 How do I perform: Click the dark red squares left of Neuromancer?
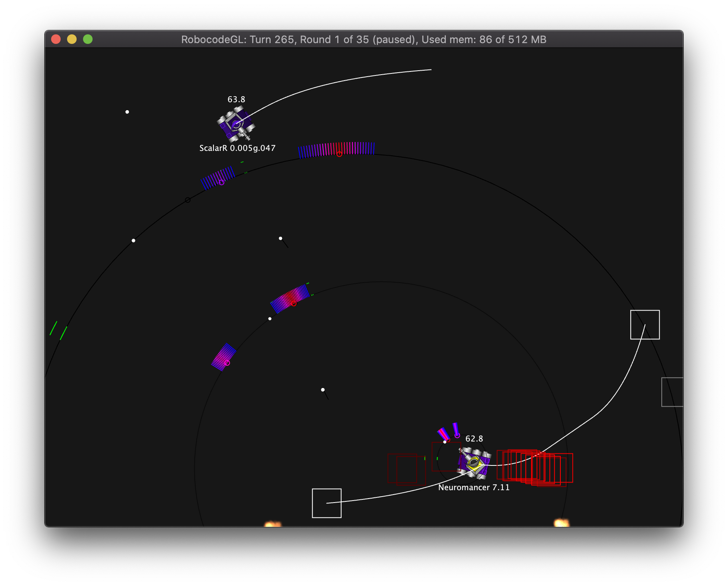pyautogui.click(x=406, y=469)
